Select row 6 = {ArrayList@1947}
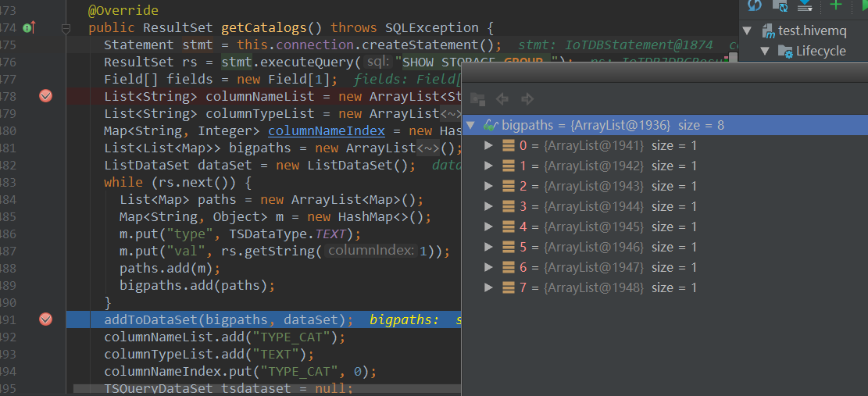This screenshot has width=868, height=396. [x=666, y=268]
